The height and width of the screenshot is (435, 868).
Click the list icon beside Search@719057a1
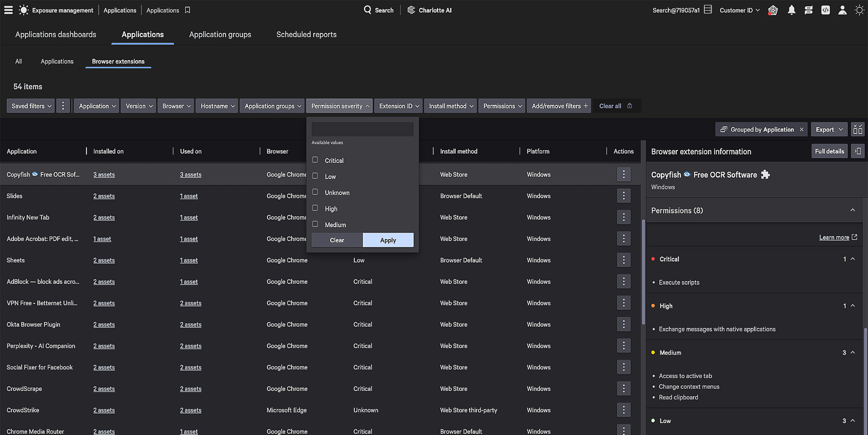coord(708,10)
